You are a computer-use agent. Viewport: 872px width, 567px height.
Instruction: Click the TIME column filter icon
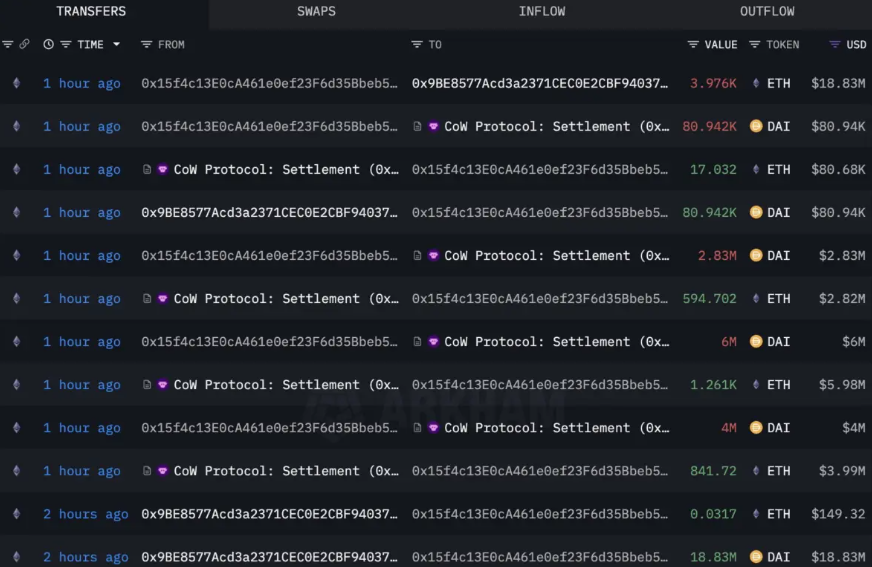[66, 45]
